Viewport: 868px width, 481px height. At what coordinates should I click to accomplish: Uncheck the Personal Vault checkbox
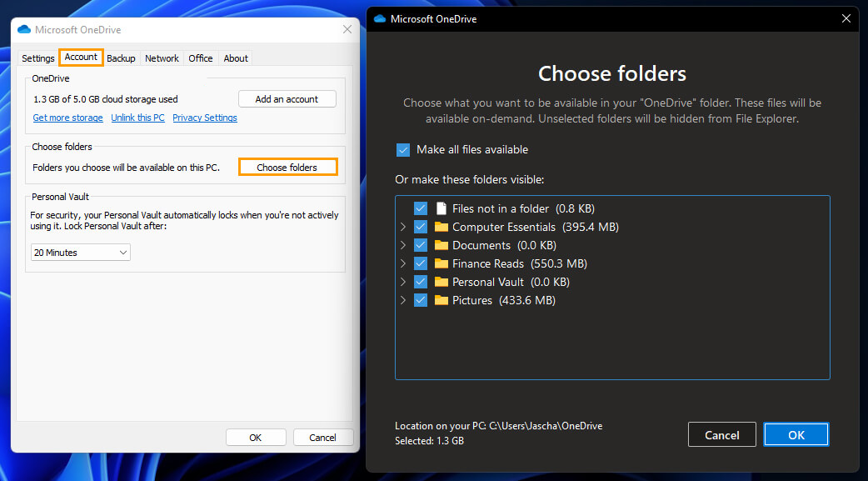coord(421,282)
